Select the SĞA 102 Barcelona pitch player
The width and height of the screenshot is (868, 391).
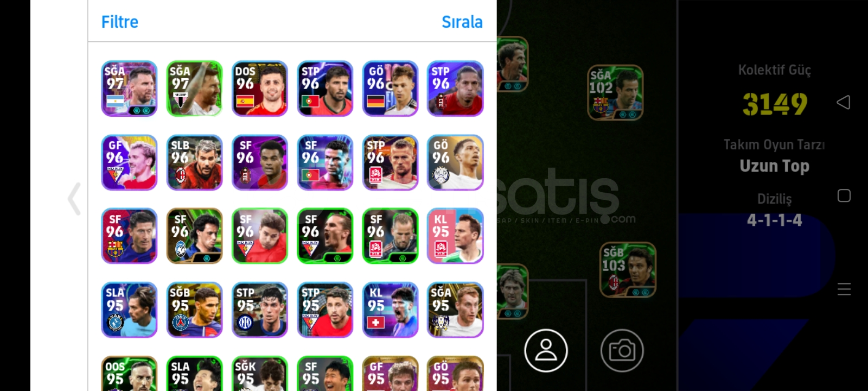click(x=615, y=92)
